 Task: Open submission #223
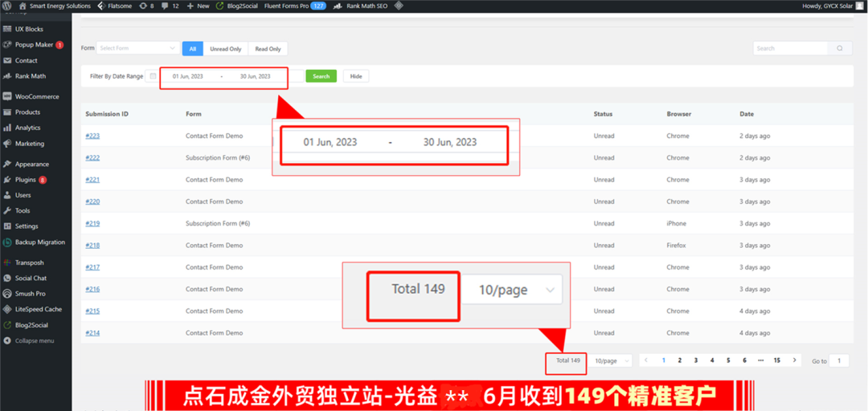coord(92,136)
